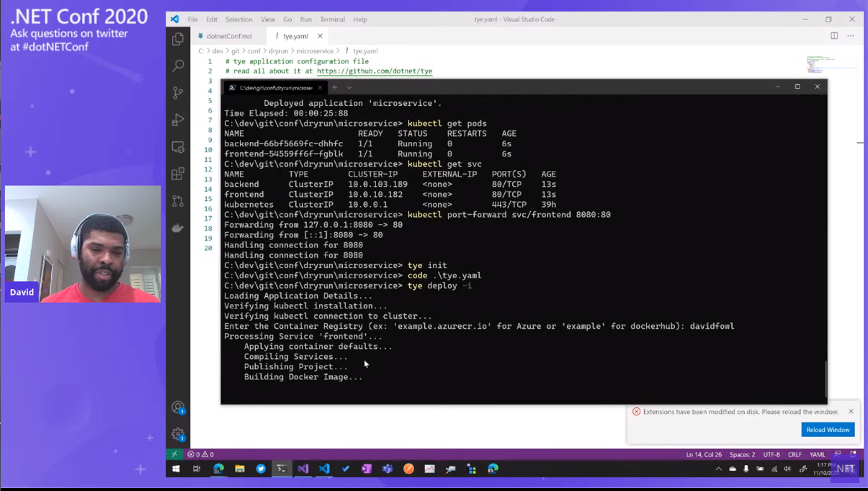Image resolution: width=868 pixels, height=491 pixels.
Task: Open the File menu
Action: pos(192,19)
